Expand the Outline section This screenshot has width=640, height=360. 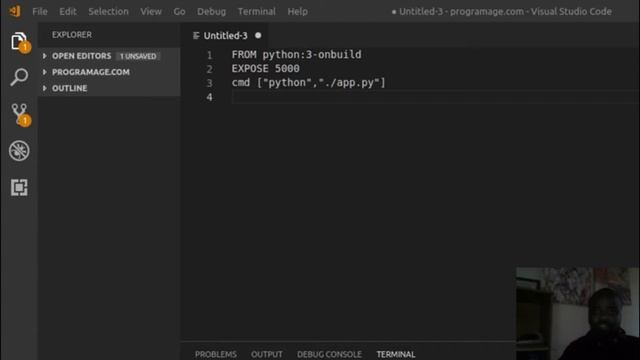[109, 88]
